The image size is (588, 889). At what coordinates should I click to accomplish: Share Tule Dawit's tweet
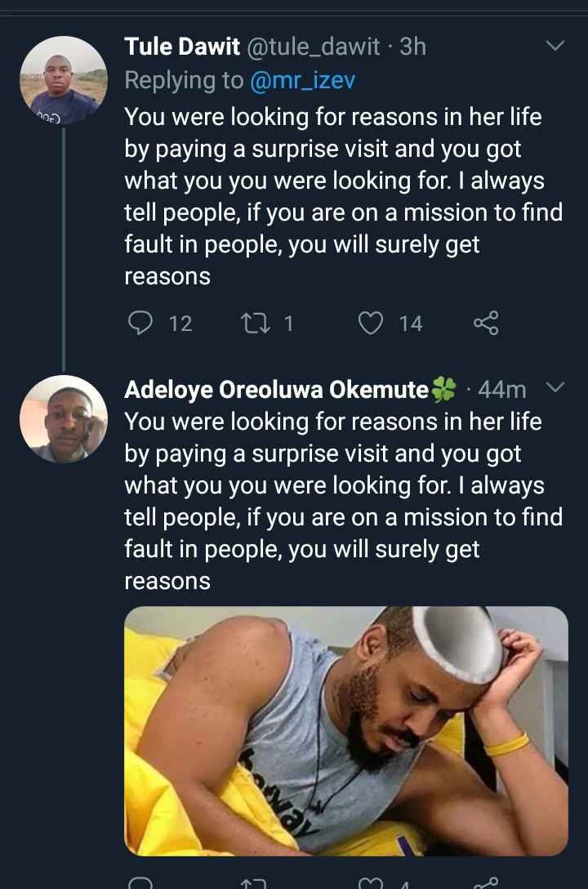pyautogui.click(x=485, y=324)
